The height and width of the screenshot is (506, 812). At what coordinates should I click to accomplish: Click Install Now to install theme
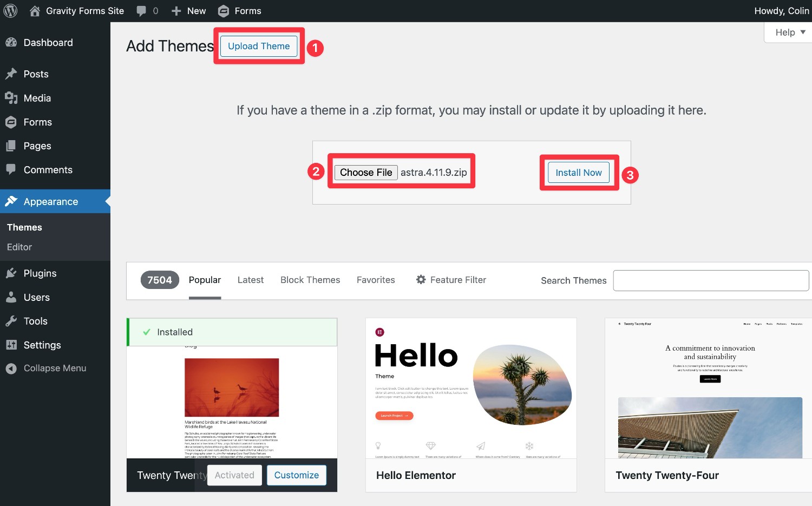[x=579, y=173]
